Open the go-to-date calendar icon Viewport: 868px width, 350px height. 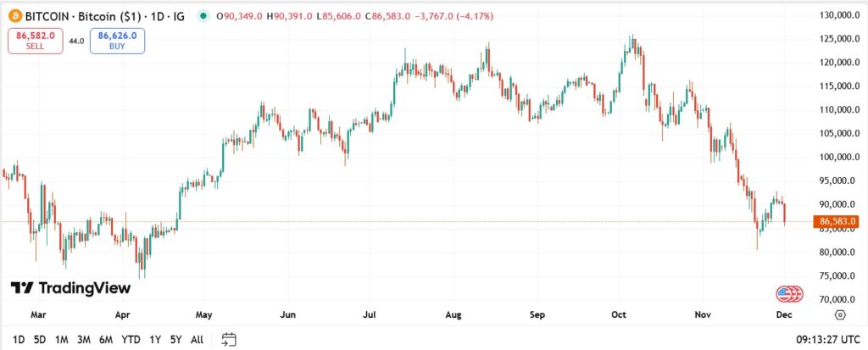[x=228, y=340]
